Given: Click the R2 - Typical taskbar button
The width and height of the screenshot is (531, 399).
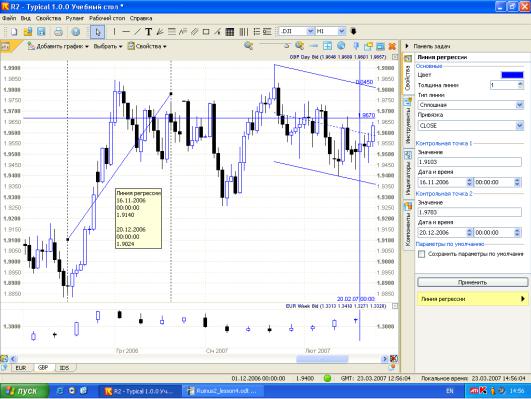Looking at the screenshot, I should click(140, 391).
